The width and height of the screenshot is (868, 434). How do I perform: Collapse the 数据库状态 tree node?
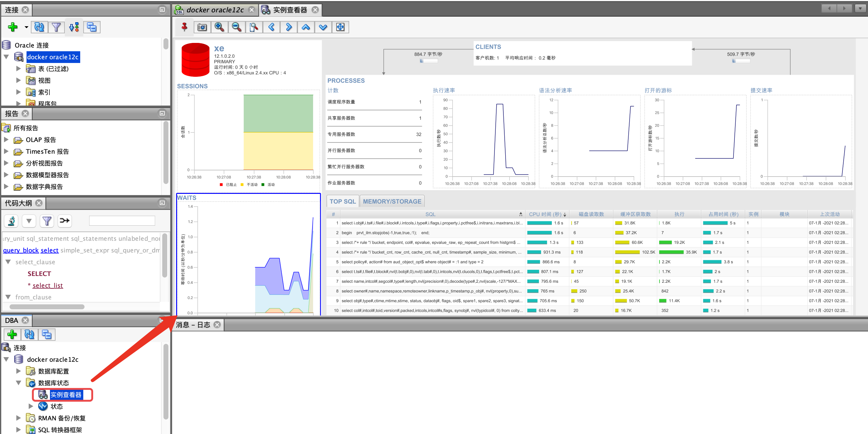[x=19, y=383]
